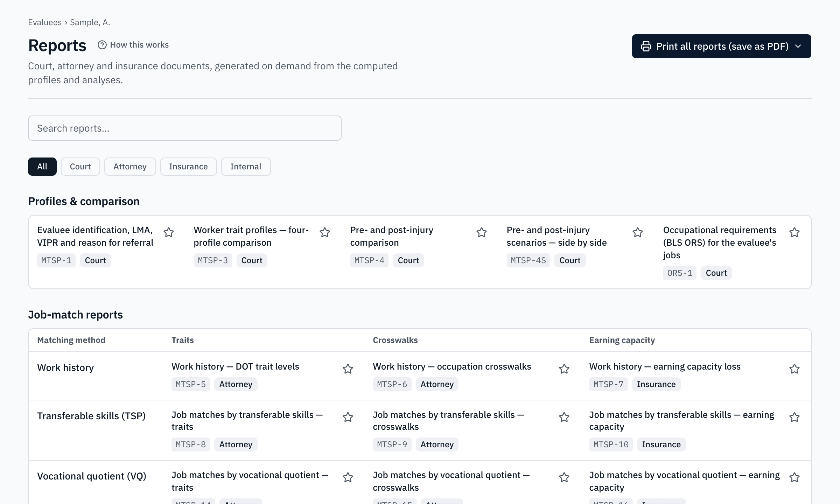Select the All filter tab
840x504 pixels.
click(x=42, y=167)
